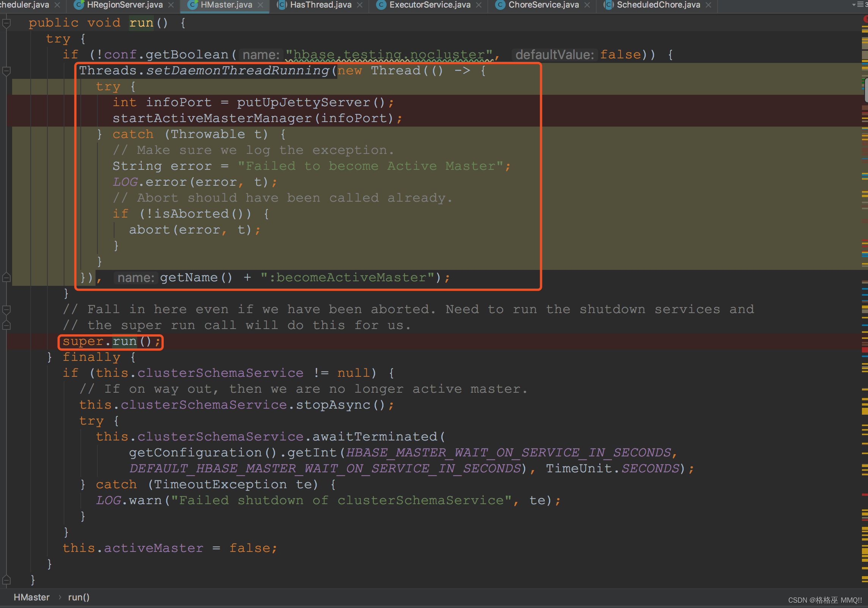Image resolution: width=868 pixels, height=608 pixels.
Task: Click the HBASE_MASTER_WAIT_ON_SERVICE_IN_SECONDS constant
Action: click(x=509, y=453)
